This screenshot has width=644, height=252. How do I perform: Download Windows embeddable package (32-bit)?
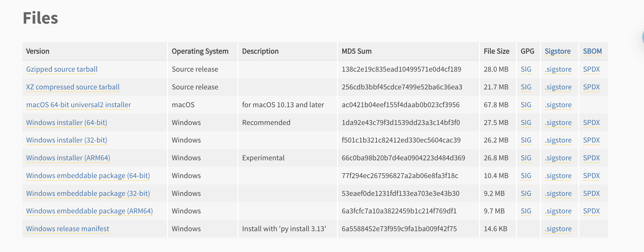tap(88, 193)
